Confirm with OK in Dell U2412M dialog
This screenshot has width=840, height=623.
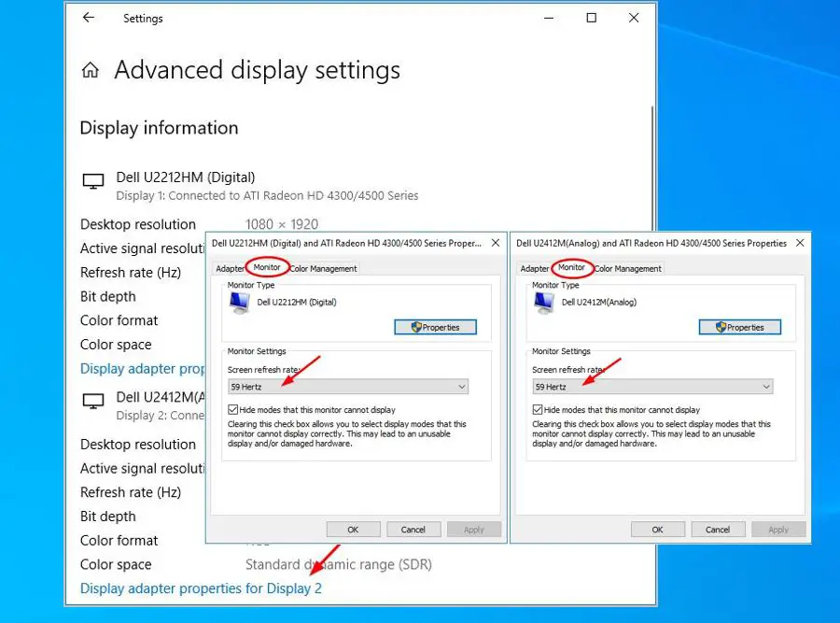click(657, 530)
